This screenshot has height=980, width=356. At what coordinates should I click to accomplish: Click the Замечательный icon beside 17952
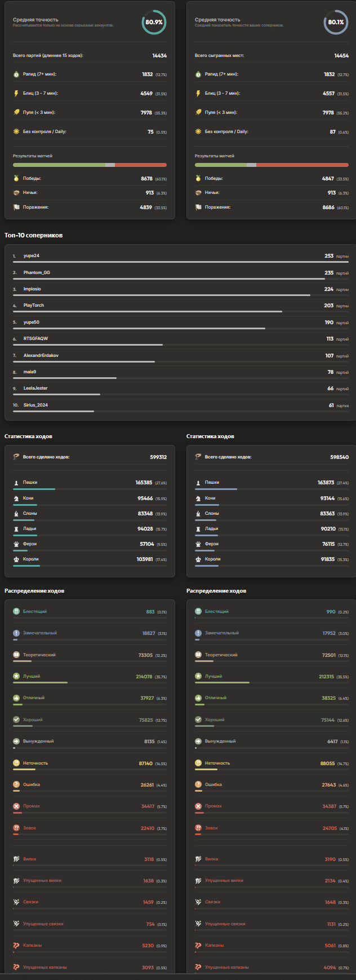(198, 633)
